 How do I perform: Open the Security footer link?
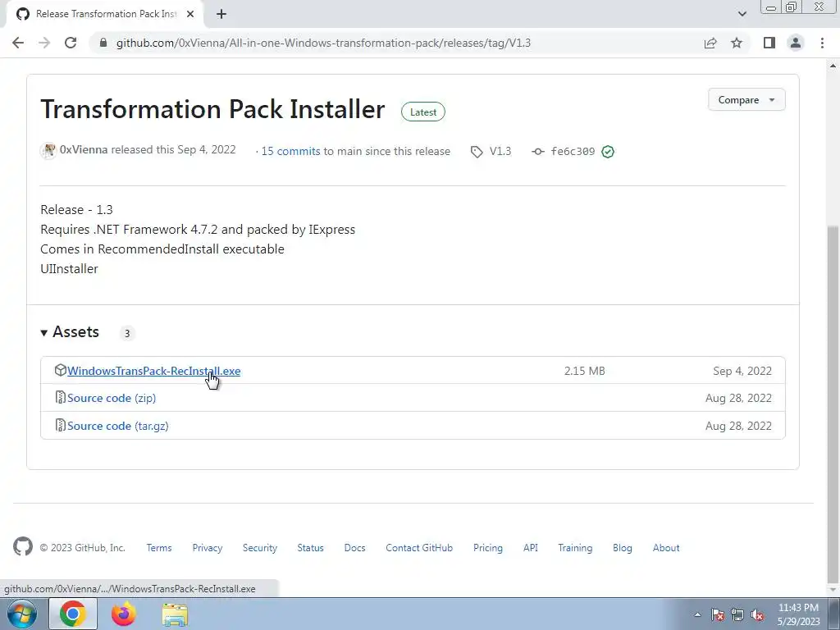(260, 547)
